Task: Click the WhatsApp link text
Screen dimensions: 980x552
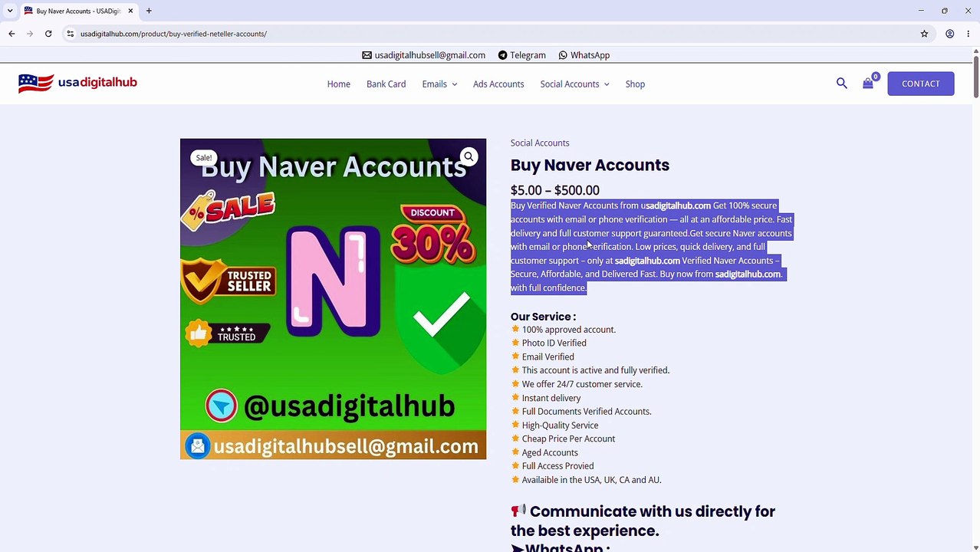Action: 590,55
